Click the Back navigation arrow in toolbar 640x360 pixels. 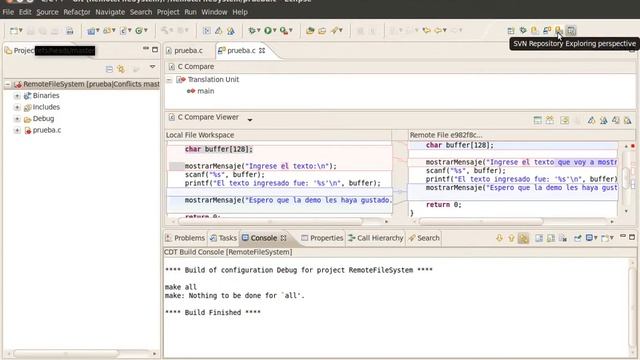coord(438,31)
